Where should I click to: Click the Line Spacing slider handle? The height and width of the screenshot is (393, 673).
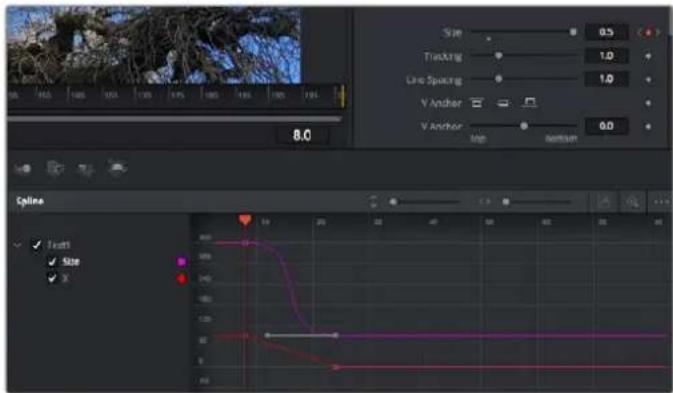[498, 79]
